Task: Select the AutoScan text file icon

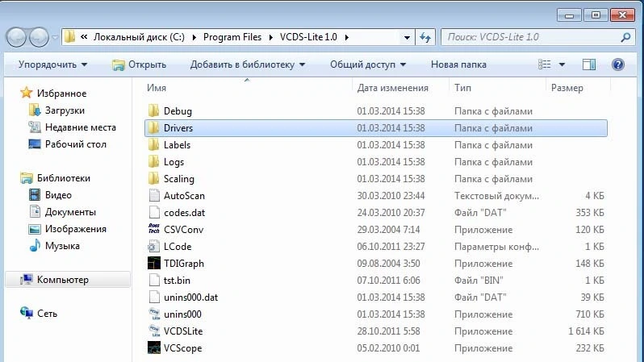Action: (154, 195)
